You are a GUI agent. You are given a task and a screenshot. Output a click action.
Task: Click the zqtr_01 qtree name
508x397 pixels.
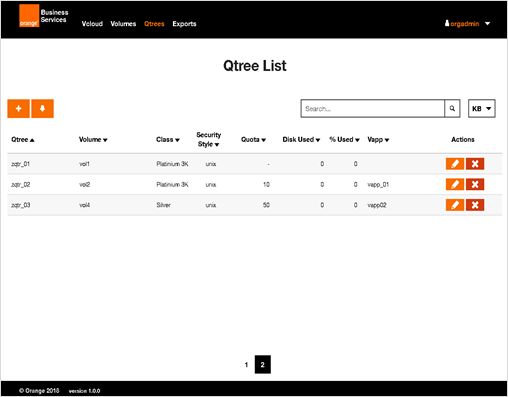pyautogui.click(x=20, y=164)
